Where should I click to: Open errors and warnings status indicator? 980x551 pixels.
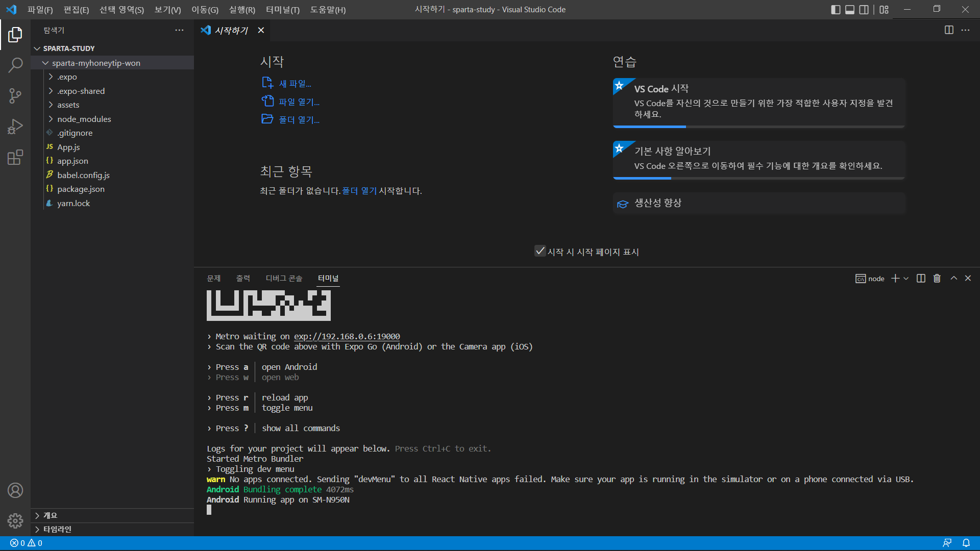26,543
